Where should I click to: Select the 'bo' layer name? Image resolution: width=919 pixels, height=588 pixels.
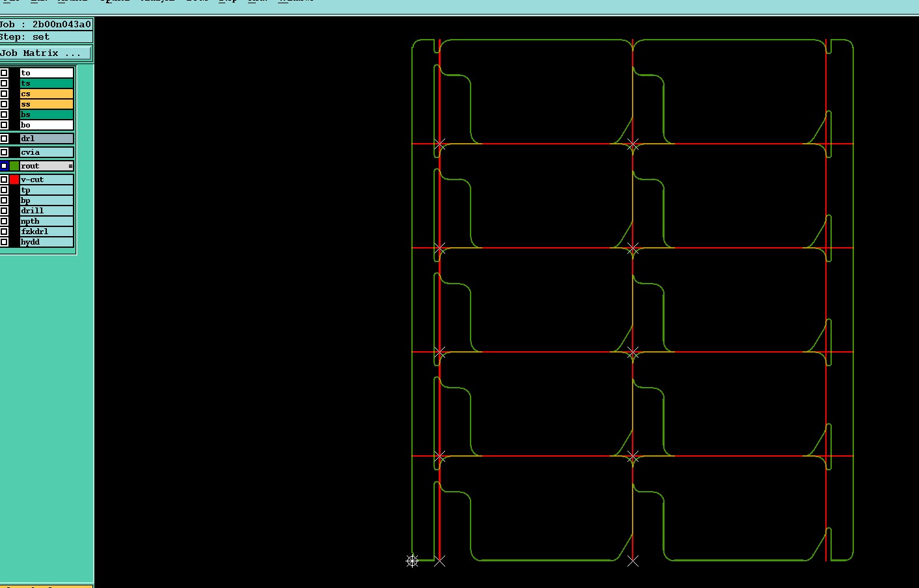[46, 125]
